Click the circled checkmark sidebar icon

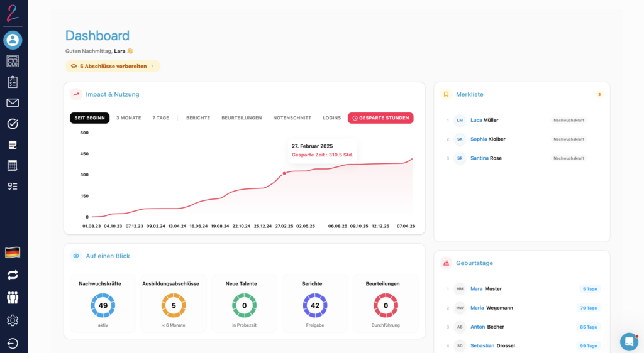point(13,124)
